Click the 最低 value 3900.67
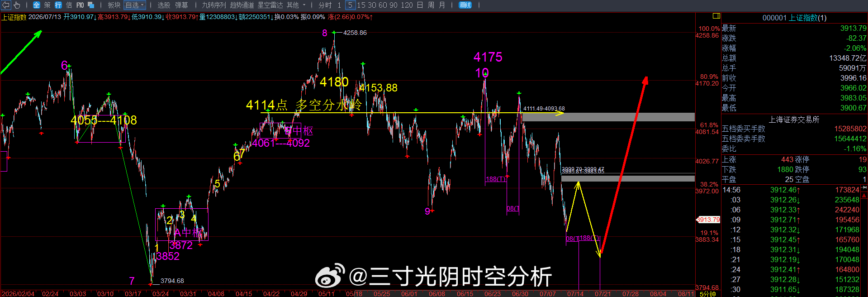Viewport: 868px width, 297px height. tap(854, 108)
